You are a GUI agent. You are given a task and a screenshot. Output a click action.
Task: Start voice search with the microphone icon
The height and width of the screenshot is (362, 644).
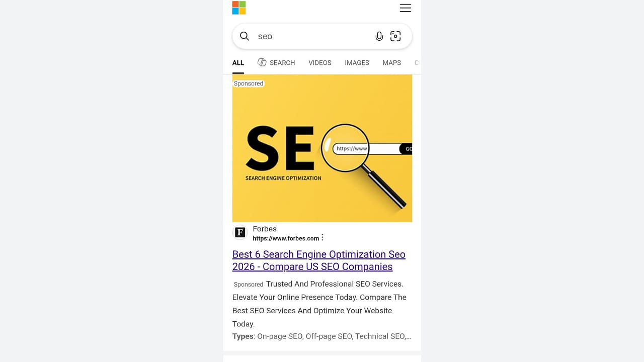point(379,36)
